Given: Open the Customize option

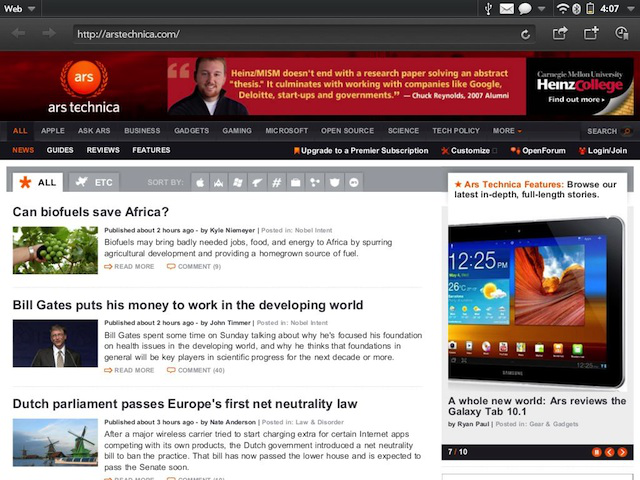Looking at the screenshot, I should tap(469, 151).
